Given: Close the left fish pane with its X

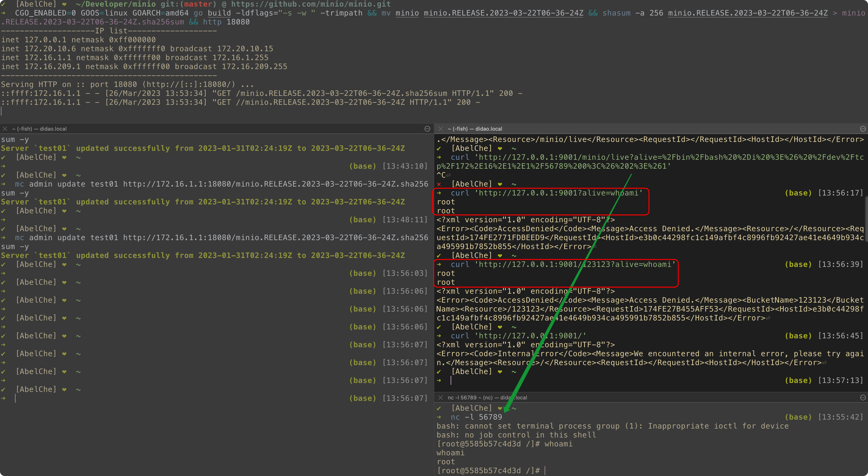Looking at the screenshot, I should pos(5,129).
